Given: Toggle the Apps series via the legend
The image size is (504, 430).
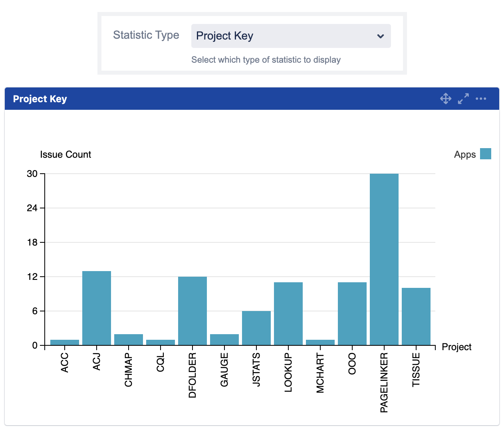Looking at the screenshot, I should tap(464, 154).
